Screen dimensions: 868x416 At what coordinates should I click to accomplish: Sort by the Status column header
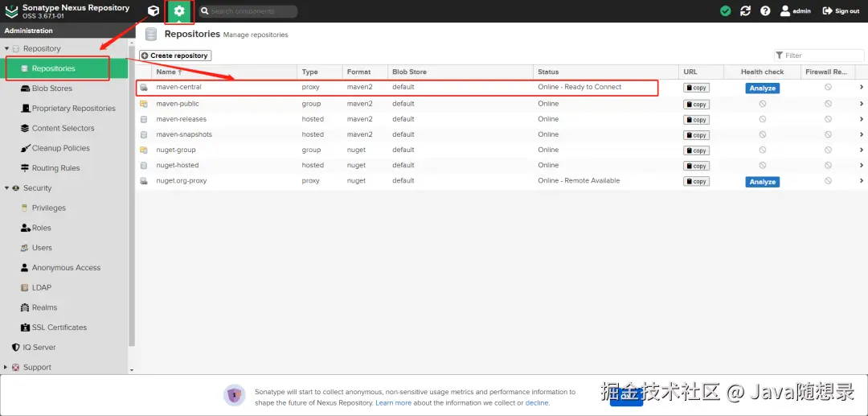[606, 72]
